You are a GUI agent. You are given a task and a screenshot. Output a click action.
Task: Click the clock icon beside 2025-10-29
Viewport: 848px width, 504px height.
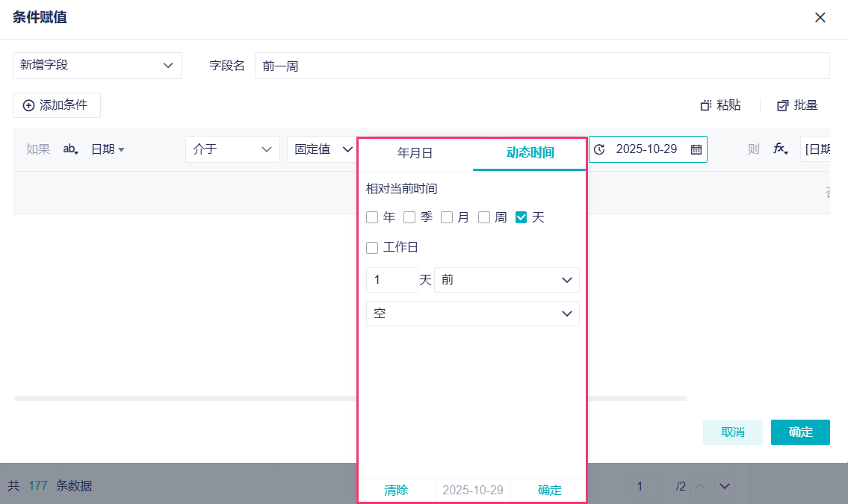[599, 149]
